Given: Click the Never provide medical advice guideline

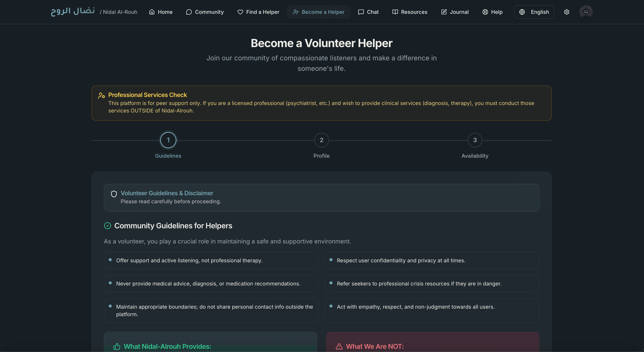Looking at the screenshot, I should (x=211, y=284).
